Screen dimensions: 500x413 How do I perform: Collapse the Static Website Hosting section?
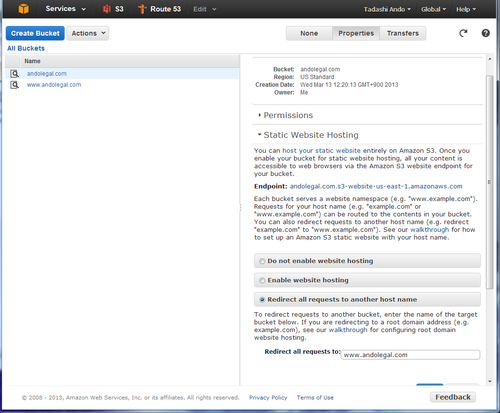pyautogui.click(x=308, y=135)
